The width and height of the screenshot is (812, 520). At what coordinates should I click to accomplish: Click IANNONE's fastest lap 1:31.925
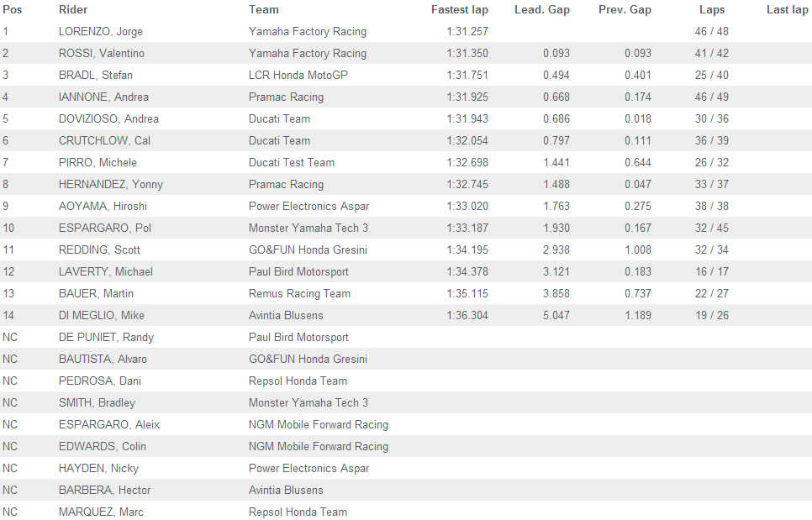[x=467, y=97]
